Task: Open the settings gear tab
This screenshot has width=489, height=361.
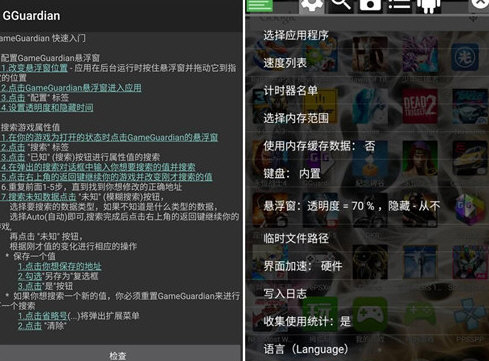Action: point(311,6)
